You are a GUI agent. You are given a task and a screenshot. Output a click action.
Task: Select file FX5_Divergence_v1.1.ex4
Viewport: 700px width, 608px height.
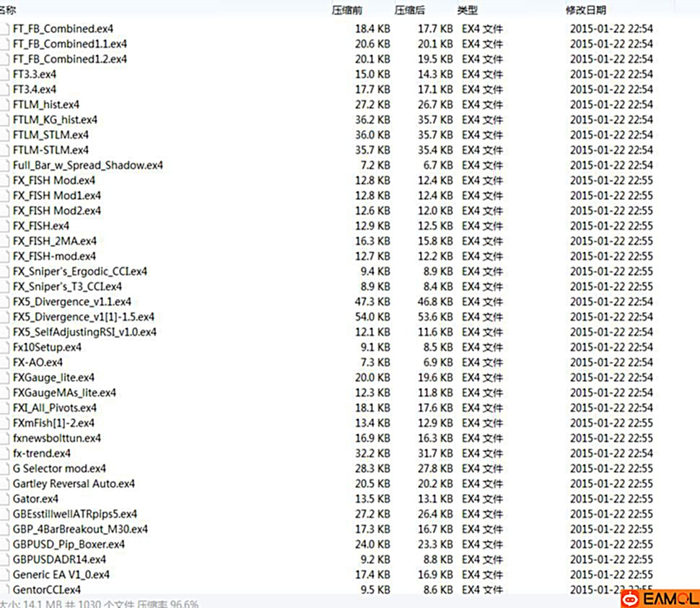(x=72, y=303)
